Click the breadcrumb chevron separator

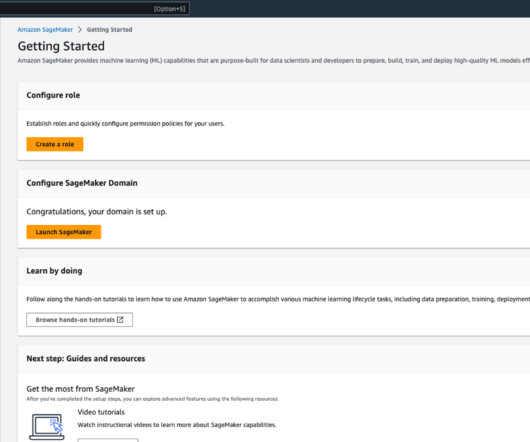click(80, 30)
